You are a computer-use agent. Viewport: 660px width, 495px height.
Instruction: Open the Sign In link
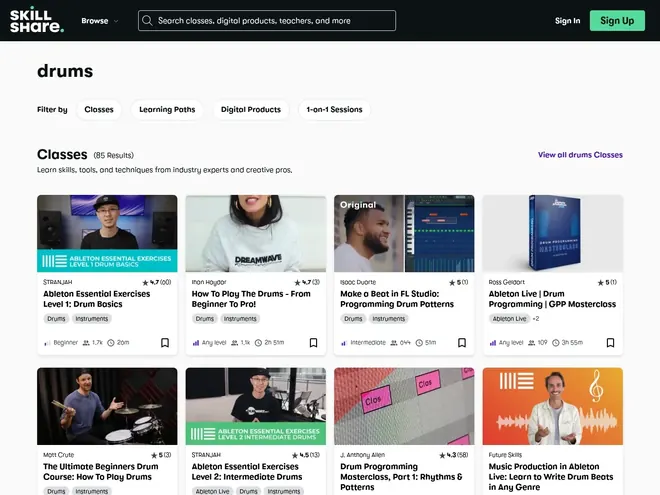(567, 21)
